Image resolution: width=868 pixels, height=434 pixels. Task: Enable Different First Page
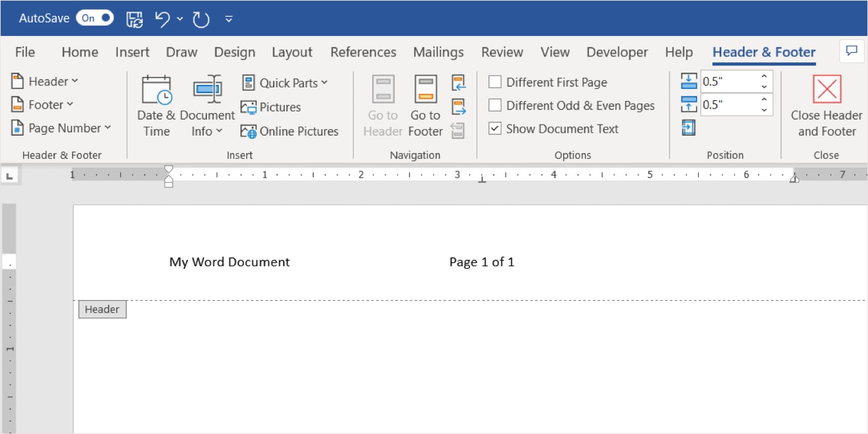click(x=494, y=82)
